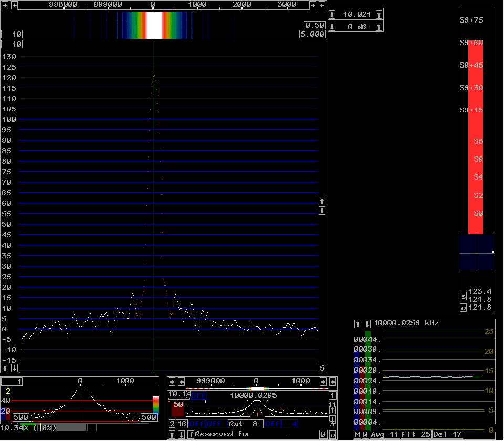Click the Fit 25 parameter box
Image resolution: width=504 pixels, height=441 pixels.
(415, 435)
